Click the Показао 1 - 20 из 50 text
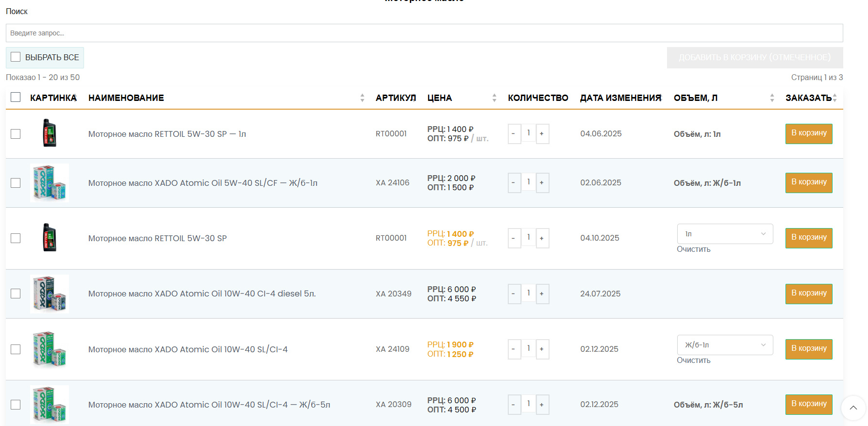Image resolution: width=868 pixels, height=426 pixels. 43,78
